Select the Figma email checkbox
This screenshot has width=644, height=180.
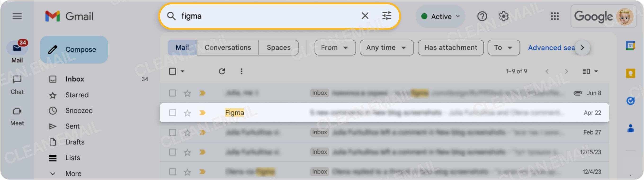coord(173,113)
